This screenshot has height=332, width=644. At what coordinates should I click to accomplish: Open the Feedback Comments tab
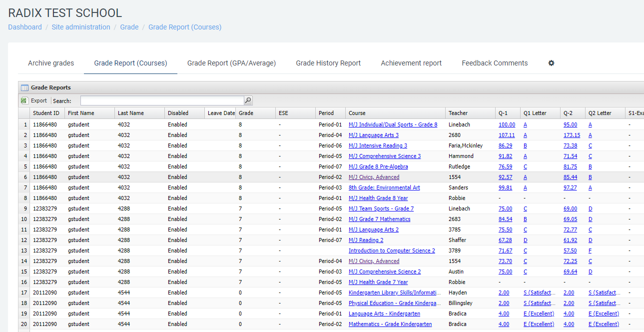(495, 63)
